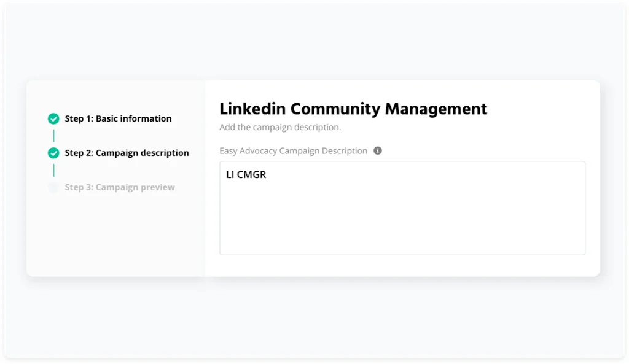This screenshot has width=629, height=364.
Task: Go to Step 3: Campaign preview
Action: point(120,188)
